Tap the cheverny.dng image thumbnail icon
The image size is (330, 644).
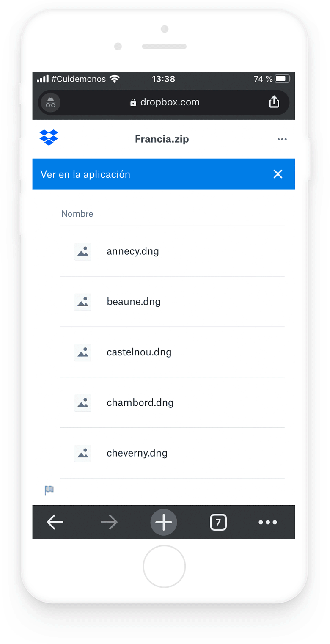(83, 453)
